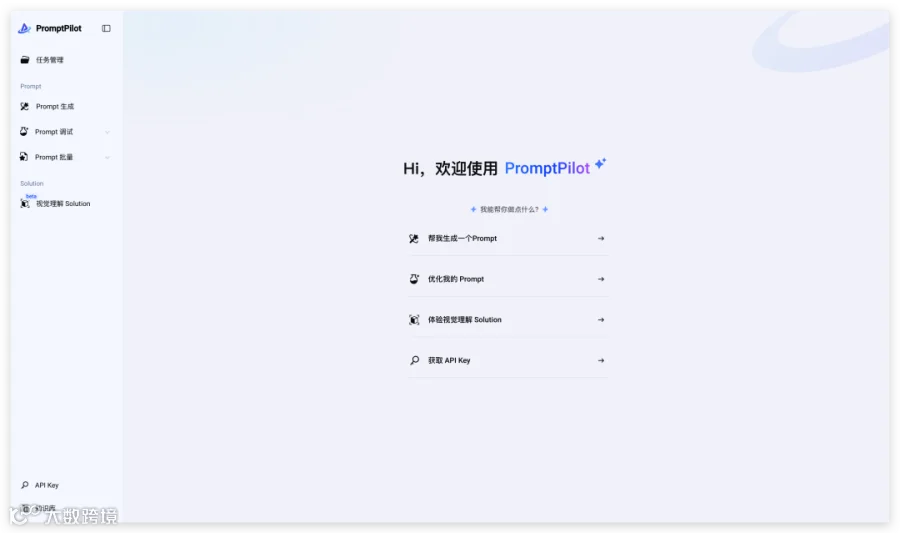Viewport: 900px width, 533px height.
Task: Click the arrow on 体验视觉理解 Solution row
Action: pyautogui.click(x=601, y=320)
